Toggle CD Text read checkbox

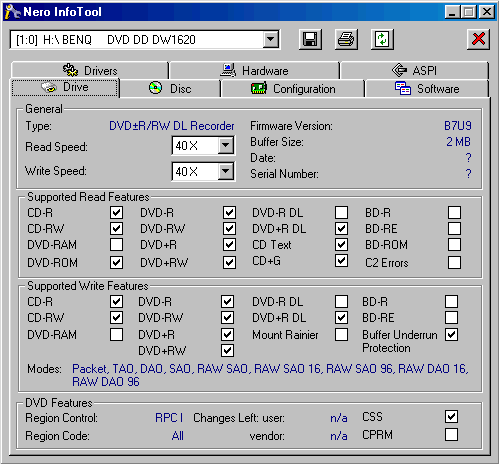tap(341, 244)
